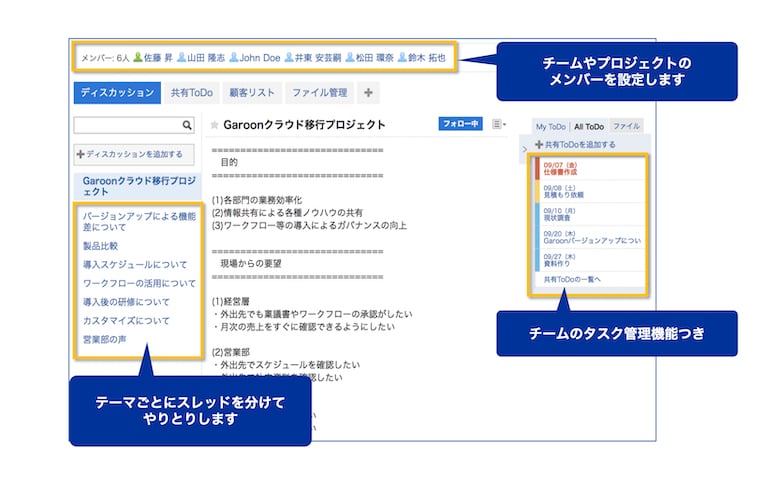This screenshot has width=780, height=480.
Task: Open the 営業部の声 discussion
Action: tap(104, 339)
